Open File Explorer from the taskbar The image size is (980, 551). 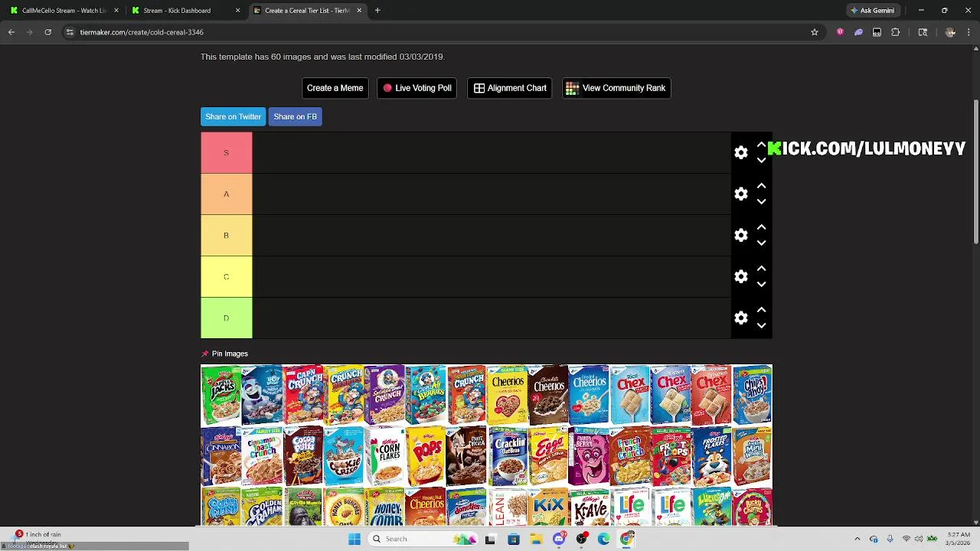[536, 539]
